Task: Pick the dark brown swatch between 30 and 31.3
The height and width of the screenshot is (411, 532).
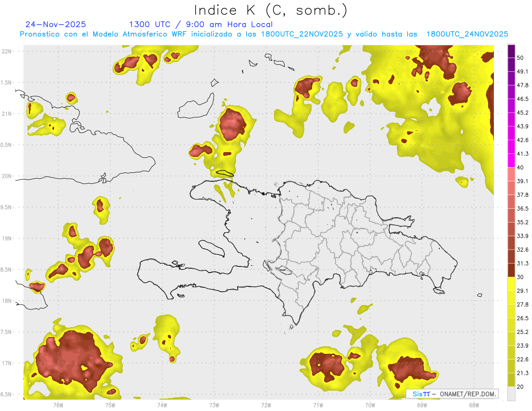Action: [511, 270]
